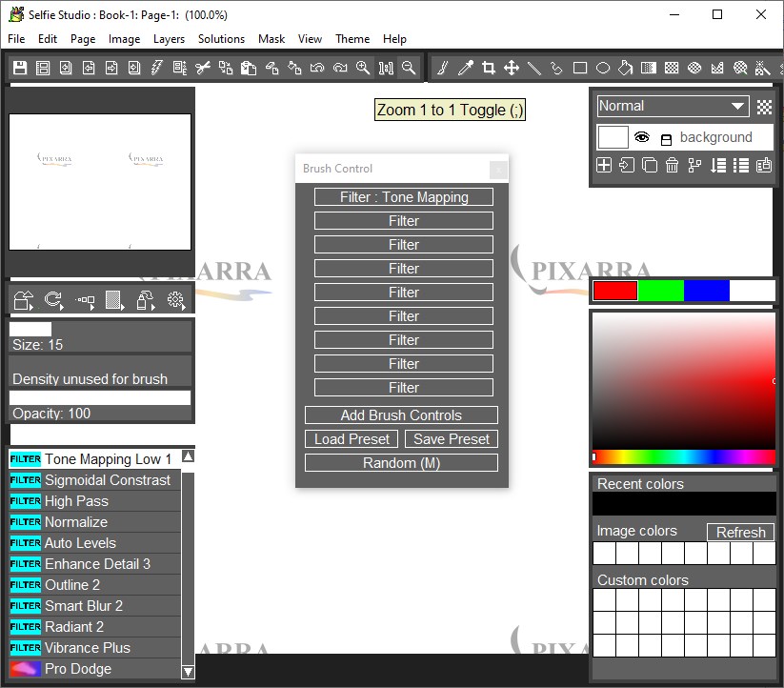Click the Save floppy disk icon
This screenshot has height=688, width=784.
[20, 68]
